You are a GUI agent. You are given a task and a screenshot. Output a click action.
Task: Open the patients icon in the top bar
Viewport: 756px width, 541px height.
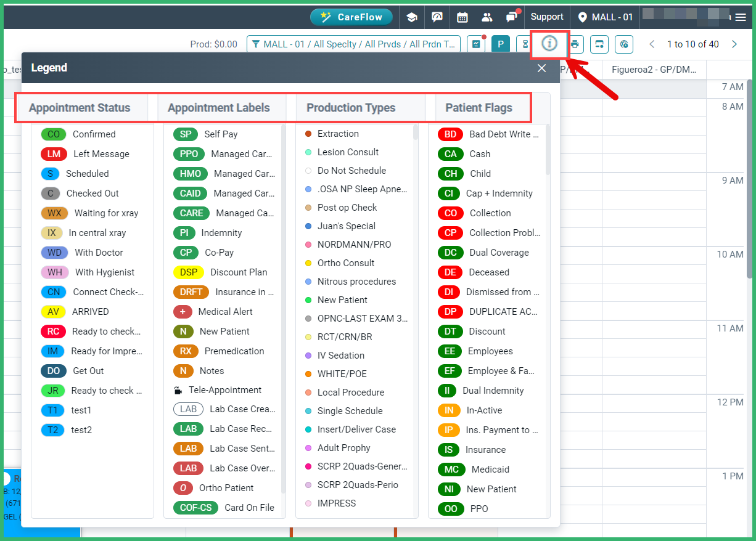[x=487, y=17]
